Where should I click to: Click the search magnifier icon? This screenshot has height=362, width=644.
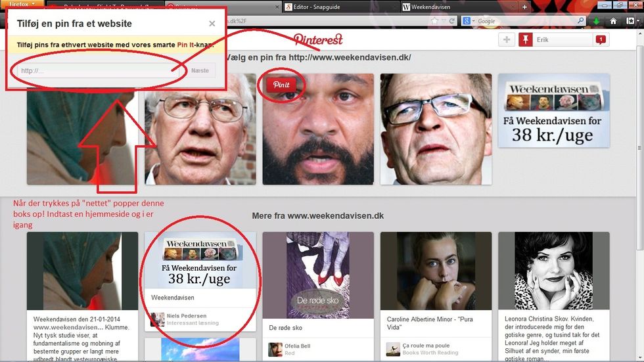tap(580, 20)
